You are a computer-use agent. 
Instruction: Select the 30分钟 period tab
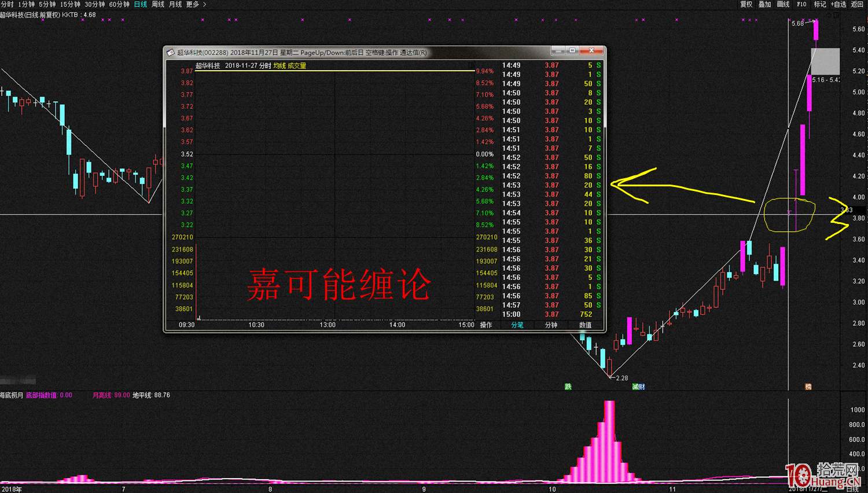[x=95, y=4]
